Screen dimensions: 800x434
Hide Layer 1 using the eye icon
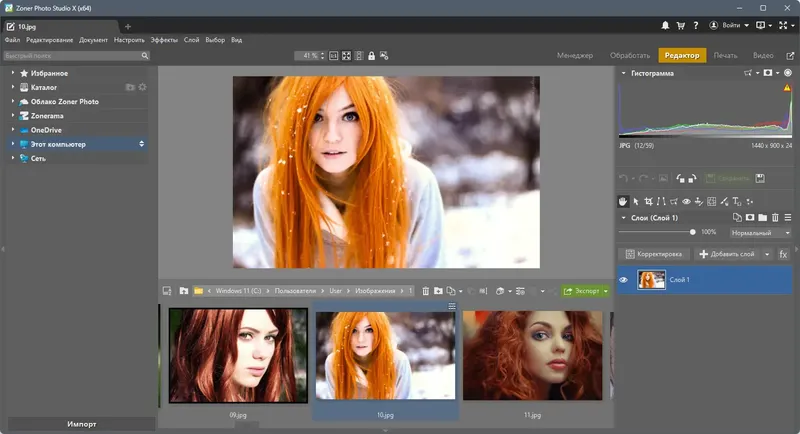[624, 280]
